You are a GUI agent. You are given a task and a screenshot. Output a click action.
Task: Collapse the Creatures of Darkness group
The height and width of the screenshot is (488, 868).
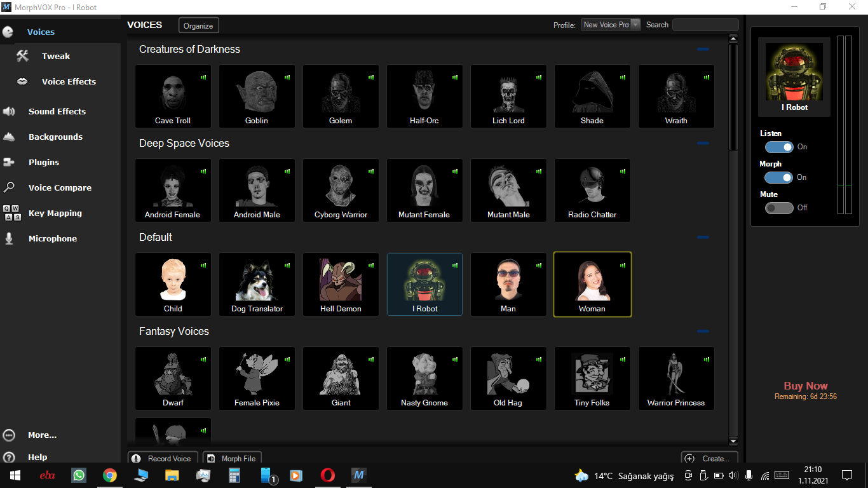click(703, 49)
